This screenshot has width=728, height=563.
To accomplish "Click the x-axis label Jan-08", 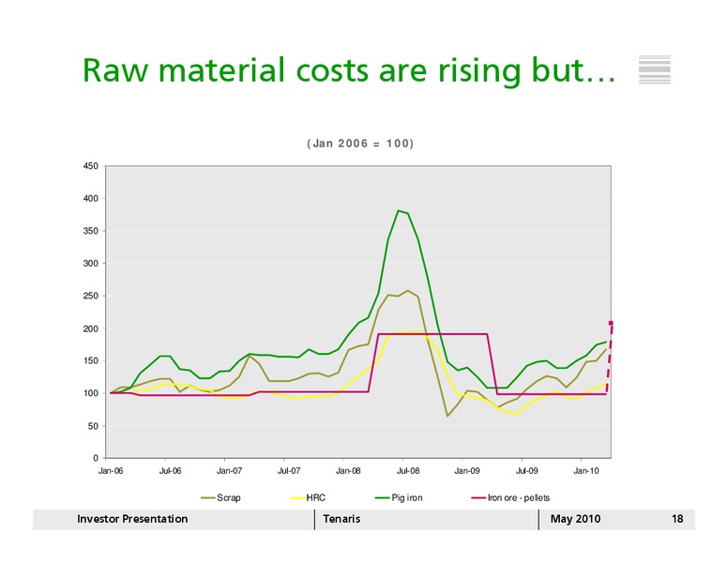I will 348,470.
